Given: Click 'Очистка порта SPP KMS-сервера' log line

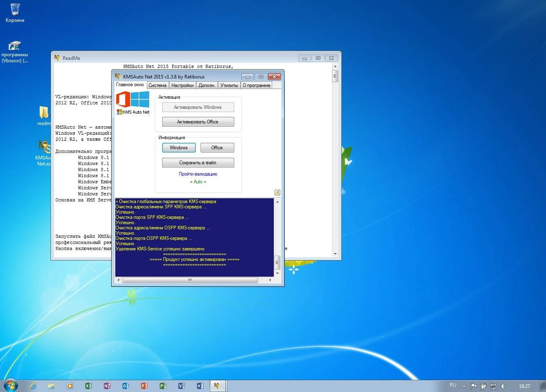Looking at the screenshot, I should click(152, 217).
